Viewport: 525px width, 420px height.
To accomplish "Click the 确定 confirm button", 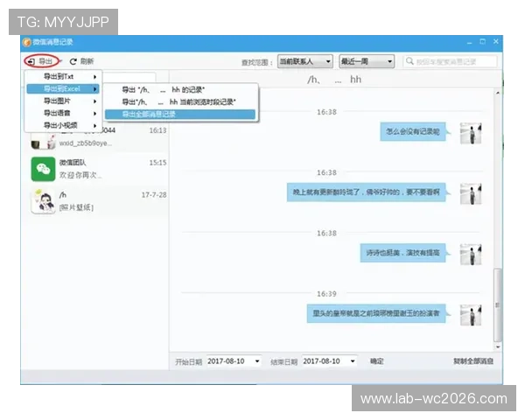I will click(x=376, y=361).
